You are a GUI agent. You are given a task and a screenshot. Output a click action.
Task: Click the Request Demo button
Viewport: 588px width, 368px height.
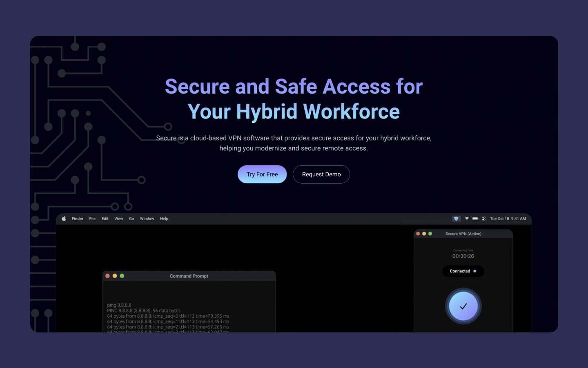click(321, 174)
